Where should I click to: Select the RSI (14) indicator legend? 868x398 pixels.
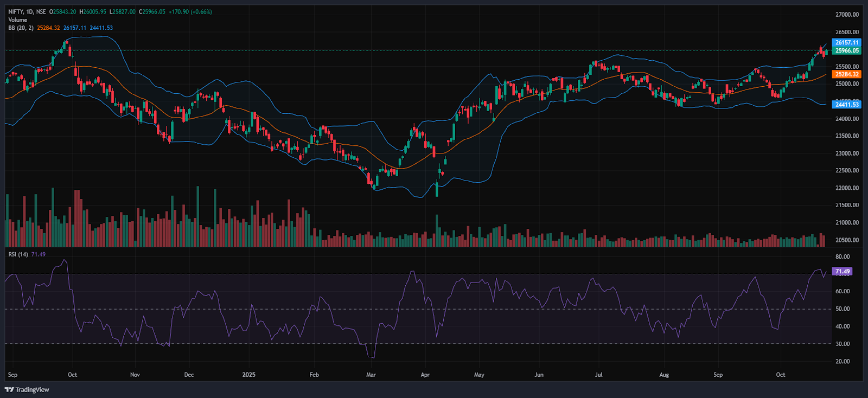[x=18, y=254]
